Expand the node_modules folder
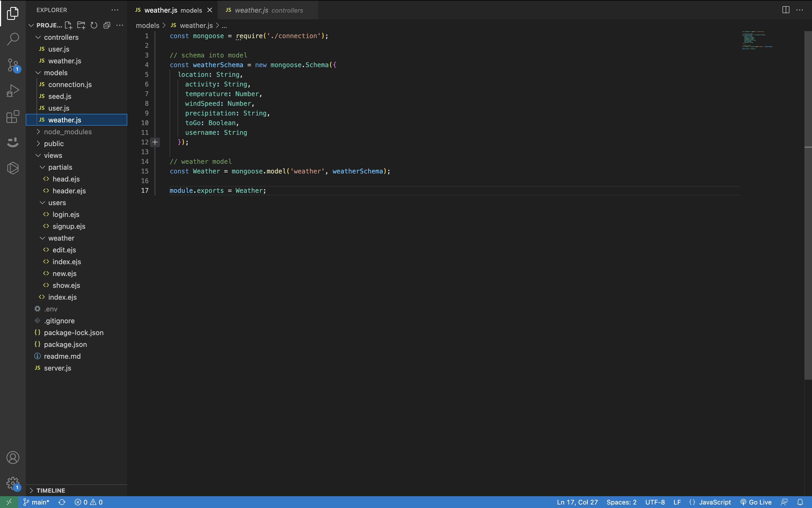This screenshot has height=508, width=812. (x=67, y=132)
